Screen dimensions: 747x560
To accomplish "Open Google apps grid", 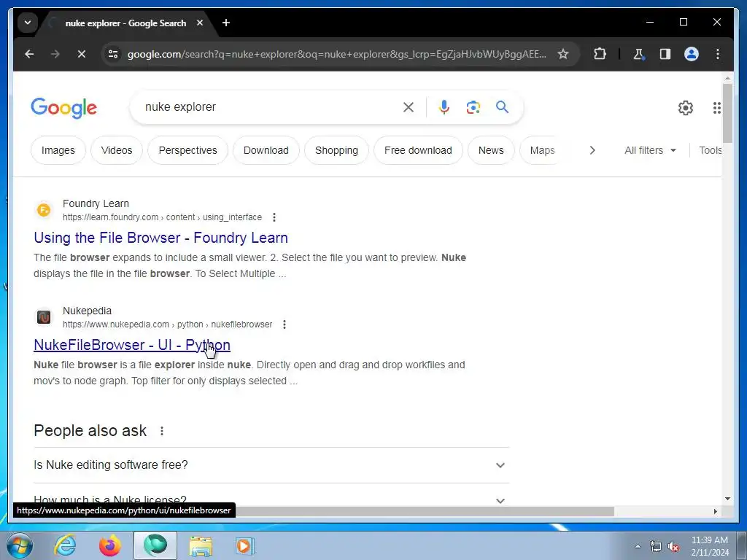I will click(x=716, y=108).
